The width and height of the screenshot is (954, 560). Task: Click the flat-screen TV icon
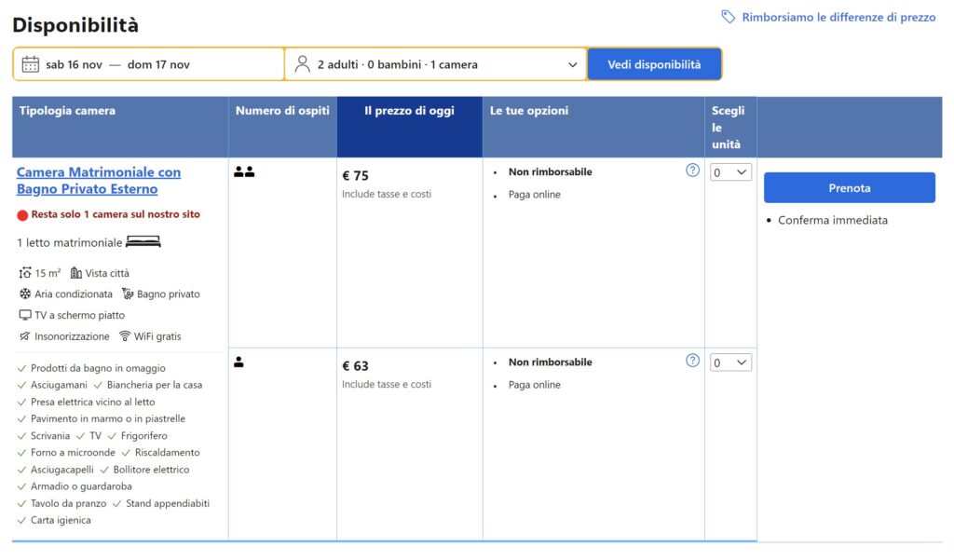(x=25, y=316)
